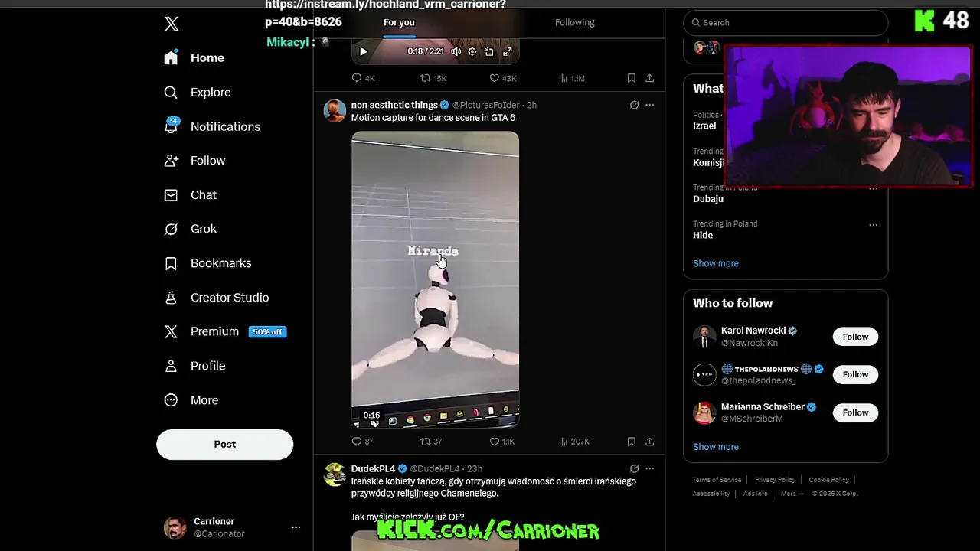Open the Cookie Policy footer link
The height and width of the screenshot is (551, 980).
(x=828, y=480)
